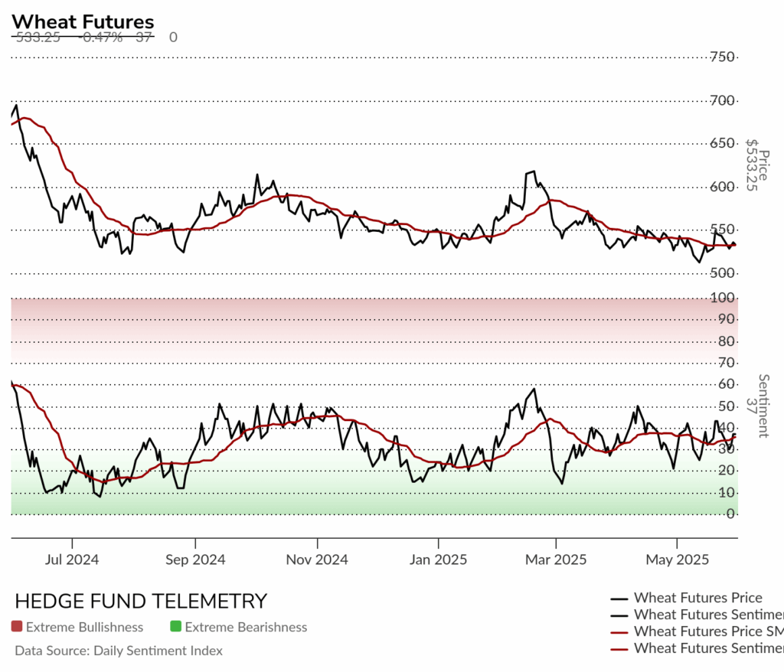Viewport: 784px width, 672px height.
Task: Click the Price $533.25 axis label
Action: point(757,165)
